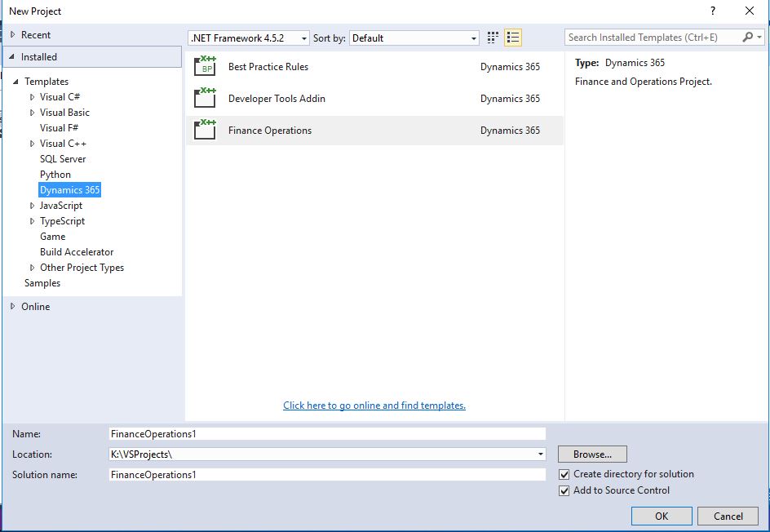Viewport: 770px width, 532px height.
Task: Open the Sort by dropdown
Action: pos(473,38)
